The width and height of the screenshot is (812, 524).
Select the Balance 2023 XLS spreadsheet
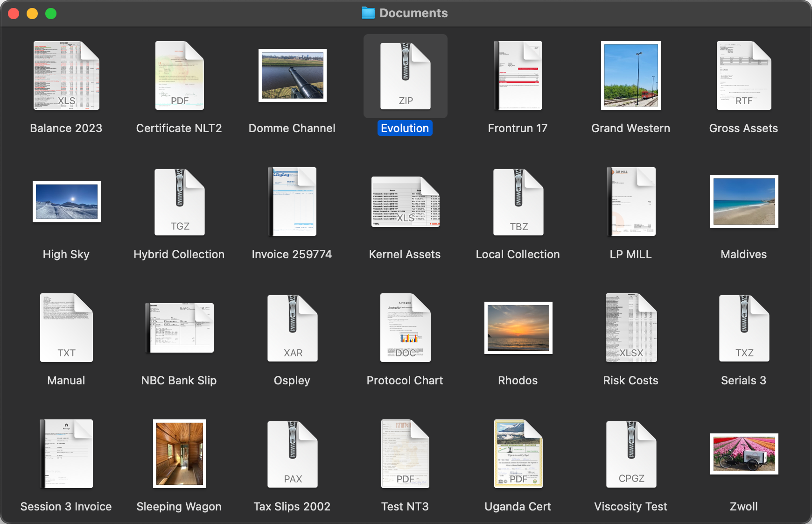[x=66, y=76]
